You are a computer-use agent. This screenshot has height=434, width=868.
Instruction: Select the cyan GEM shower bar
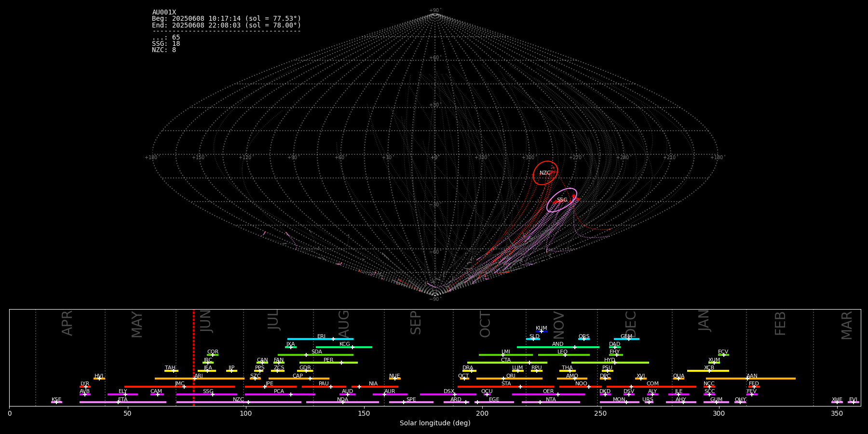[x=626, y=339]
